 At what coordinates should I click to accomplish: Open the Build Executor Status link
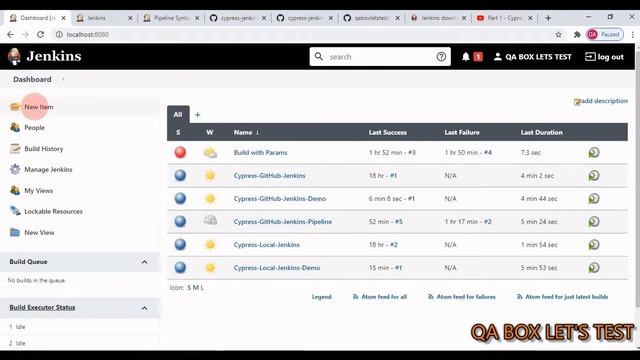(42, 307)
